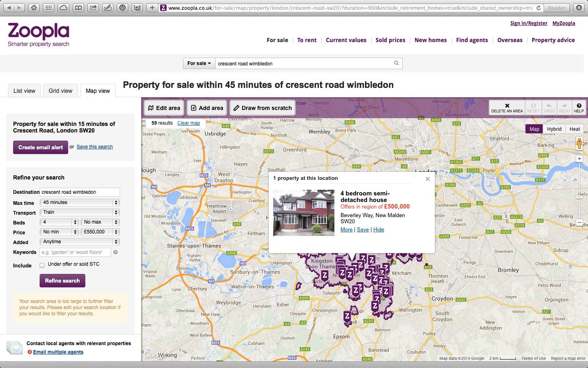
Task: Switch to the List view tab
Action: 24,91
